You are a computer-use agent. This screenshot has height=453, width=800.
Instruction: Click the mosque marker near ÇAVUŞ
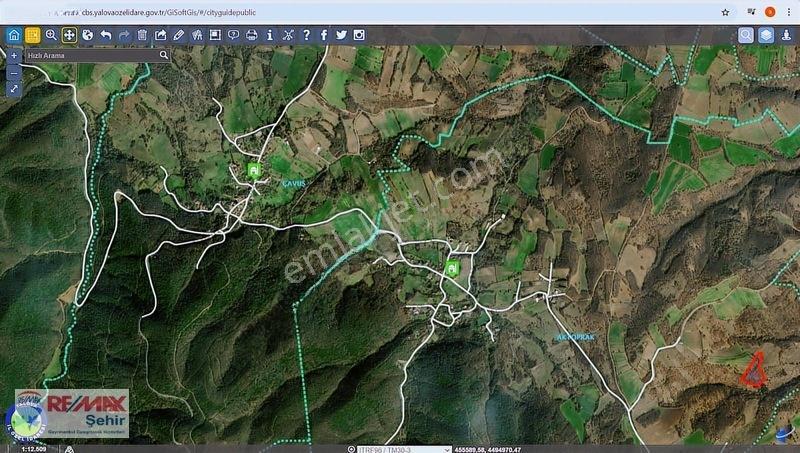pos(254,170)
